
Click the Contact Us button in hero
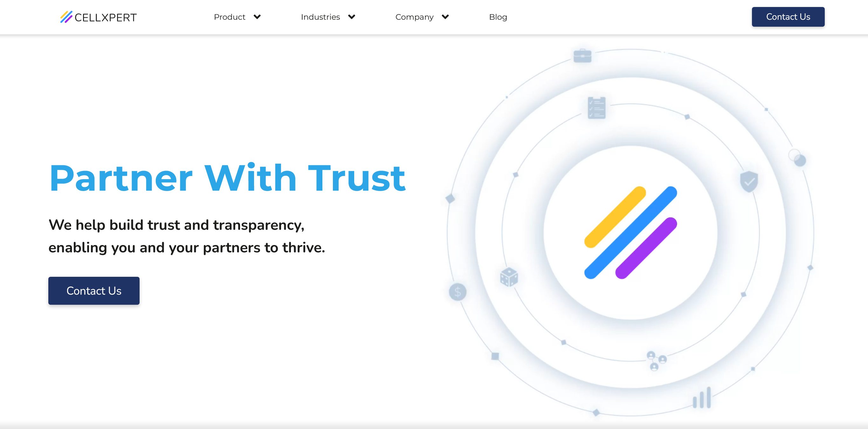click(93, 291)
